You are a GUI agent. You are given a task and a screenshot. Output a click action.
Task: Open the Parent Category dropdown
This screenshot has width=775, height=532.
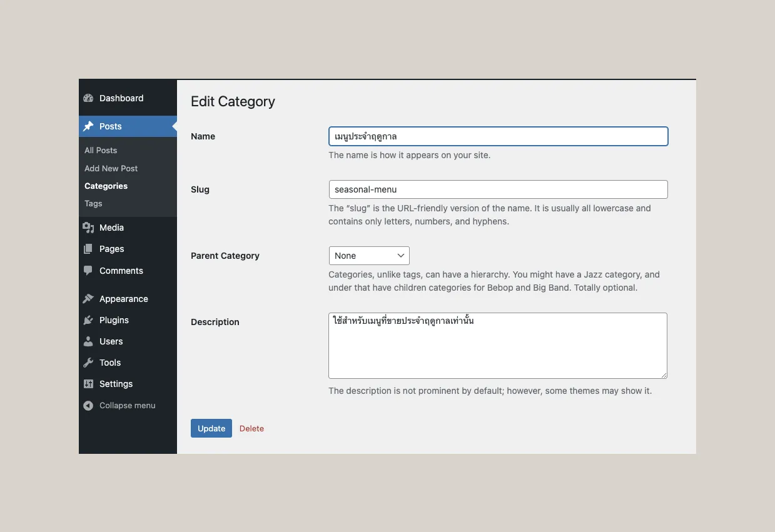[369, 256]
